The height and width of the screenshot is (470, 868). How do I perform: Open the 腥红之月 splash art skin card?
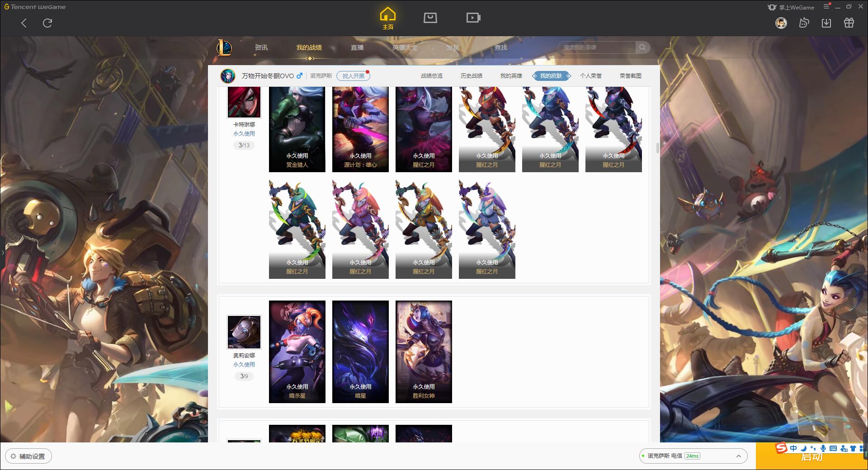[x=424, y=129]
